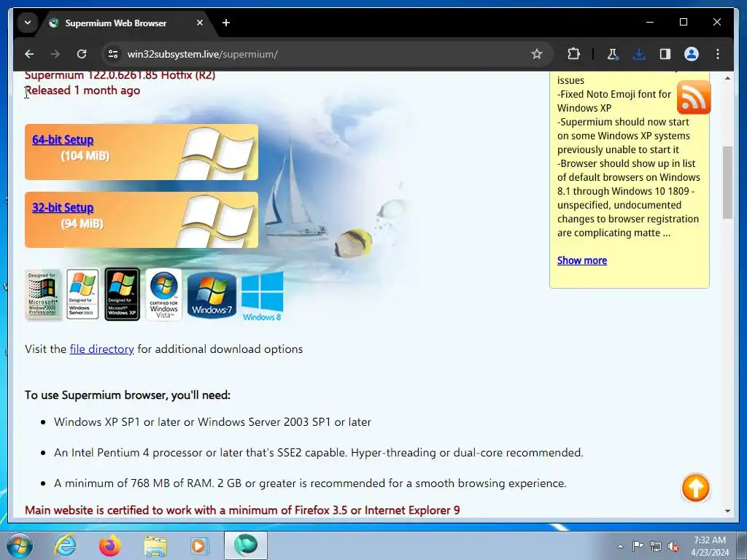
Task: Click the scrollbar up arrow
Action: click(727, 77)
